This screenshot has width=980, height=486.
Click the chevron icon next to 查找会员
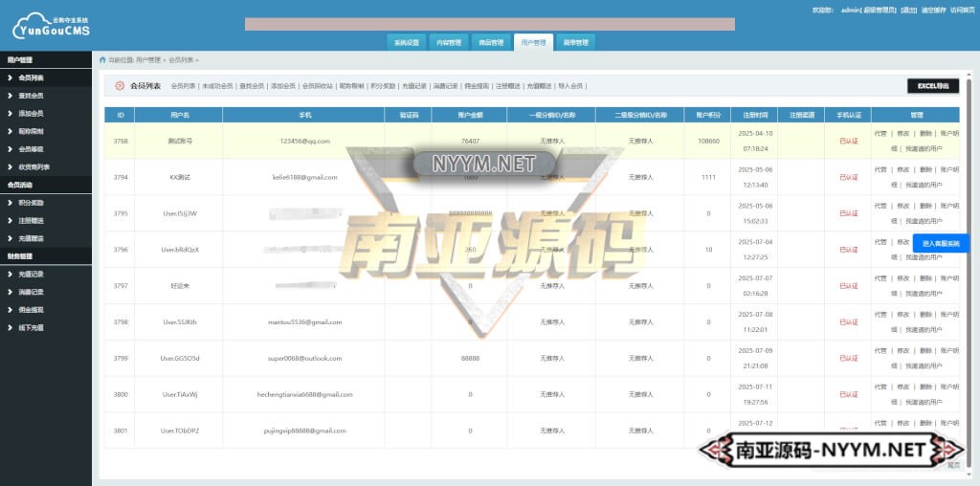[x=10, y=96]
